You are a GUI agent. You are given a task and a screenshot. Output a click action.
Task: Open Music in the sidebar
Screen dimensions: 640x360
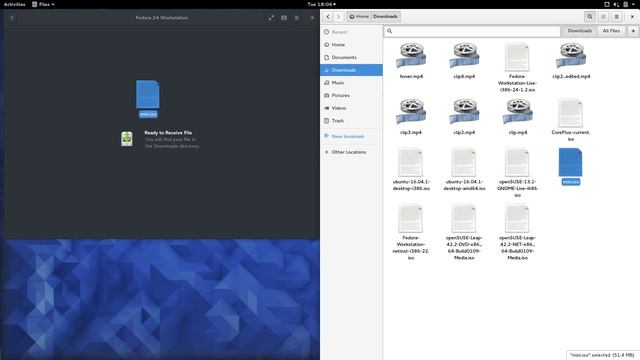point(351,82)
